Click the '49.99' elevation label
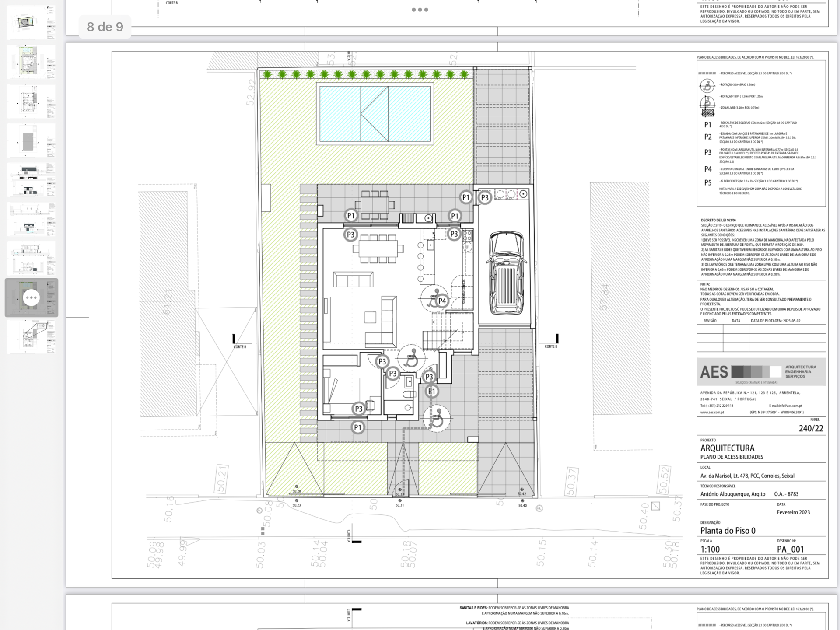Screen dimensions: 840x630 coord(182,553)
